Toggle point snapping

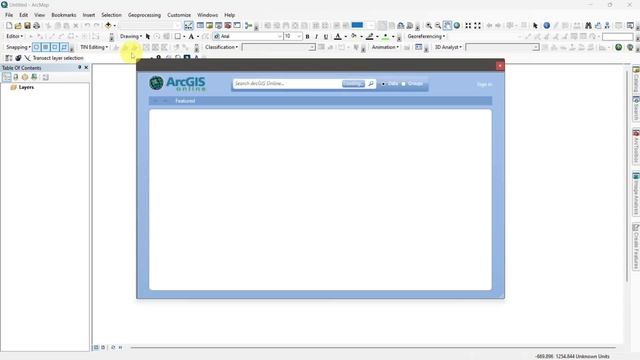coord(37,47)
